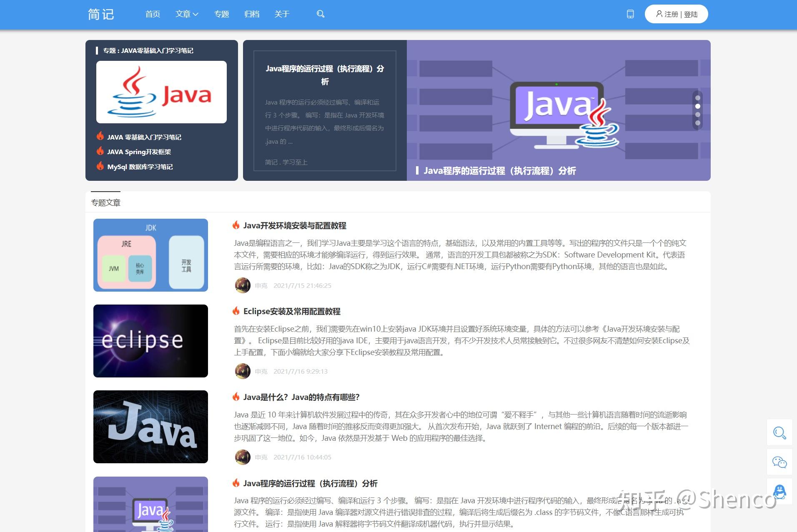
Task: Open the eclipse article thumbnail
Action: pos(150,341)
